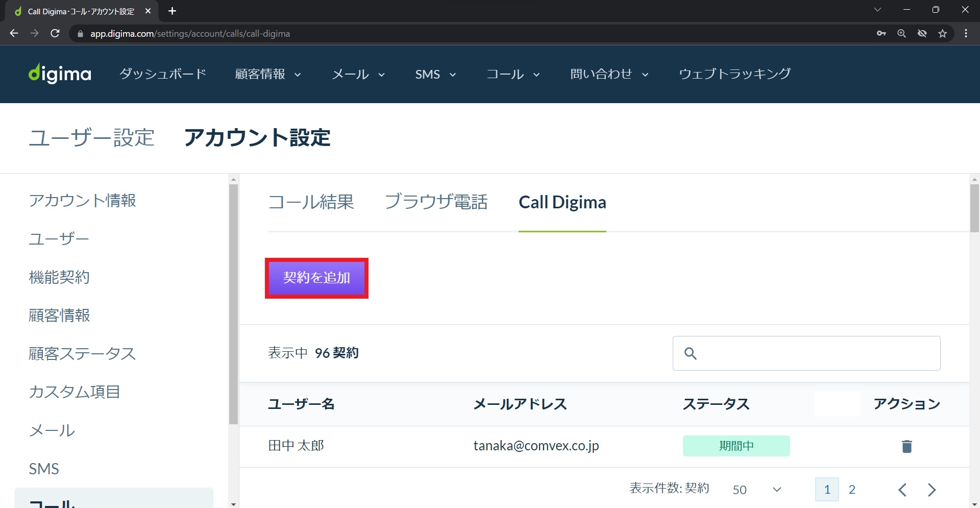Viewport: 980px width, 508px height.
Task: Expand the コール navigation dropdown
Action: (513, 74)
